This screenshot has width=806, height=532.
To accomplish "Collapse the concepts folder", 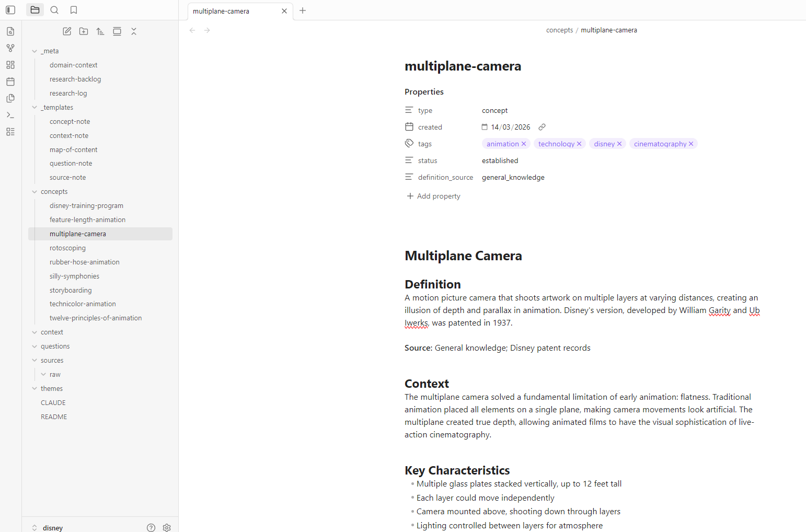I will pos(33,191).
